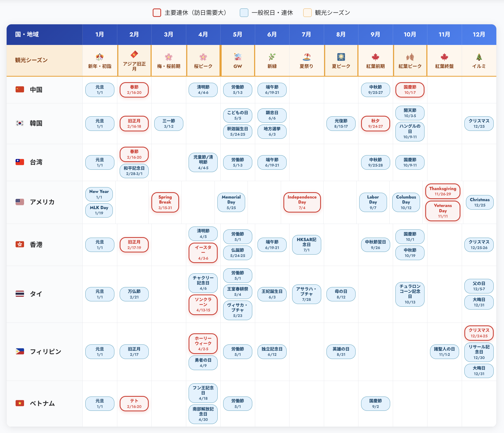Click the Hong Kong flag icon

(20, 245)
